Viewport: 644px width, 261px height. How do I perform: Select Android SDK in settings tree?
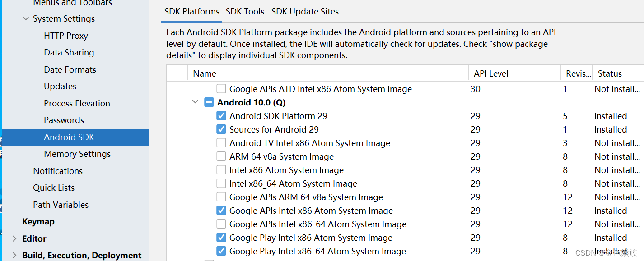click(x=69, y=137)
